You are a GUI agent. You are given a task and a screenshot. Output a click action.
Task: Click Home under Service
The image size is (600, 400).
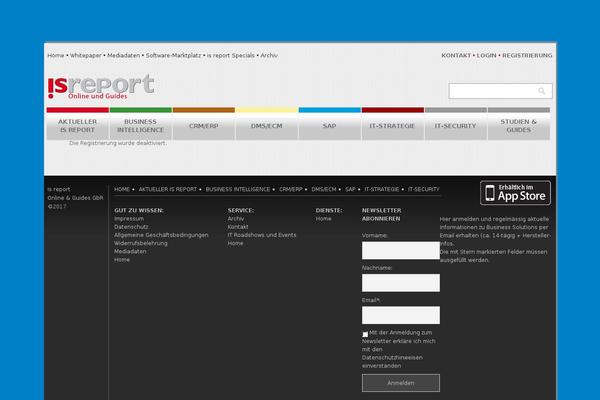click(x=235, y=243)
